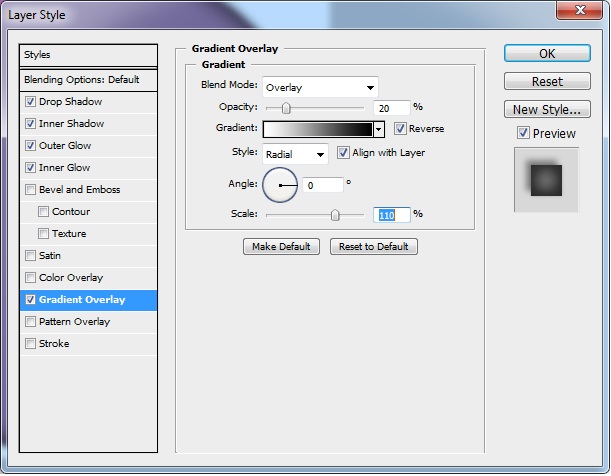Click the gradient bar to edit gradient
Screen dimensions: 611x476
(318, 129)
